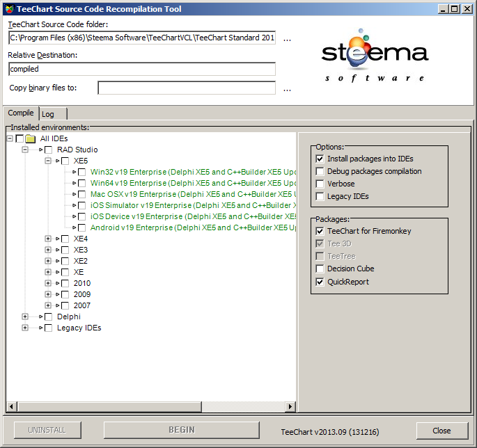This screenshot has height=448, width=477.
Task: Check the XE5 checkbox
Action: point(65,161)
